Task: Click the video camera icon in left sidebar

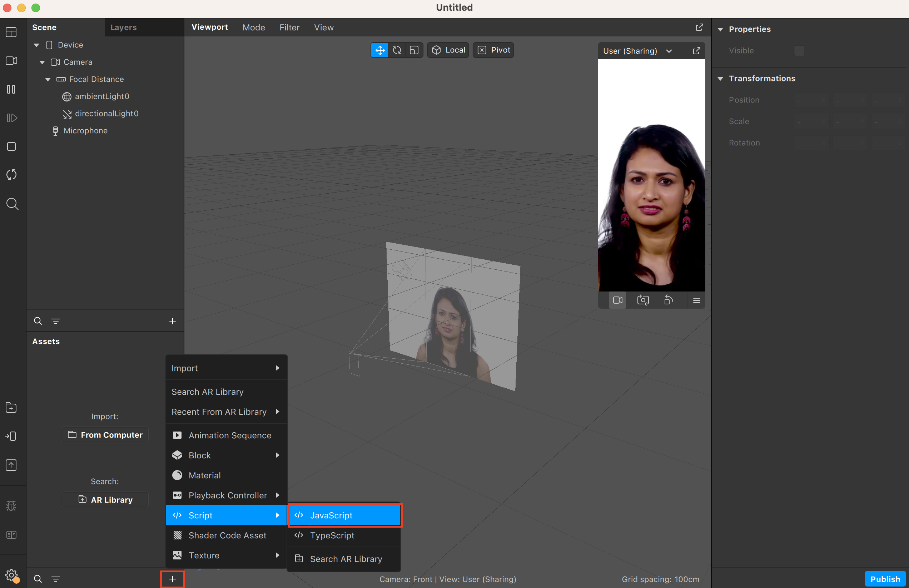Action: click(x=11, y=61)
